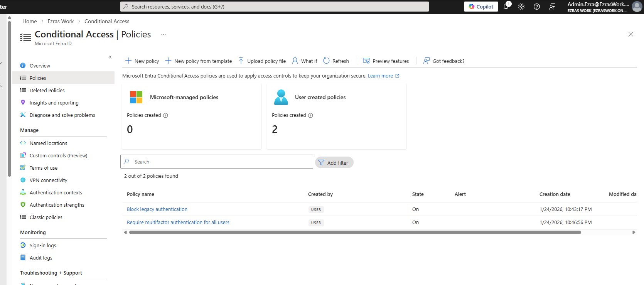
Task: Open the notifications bell
Action: coord(506,7)
